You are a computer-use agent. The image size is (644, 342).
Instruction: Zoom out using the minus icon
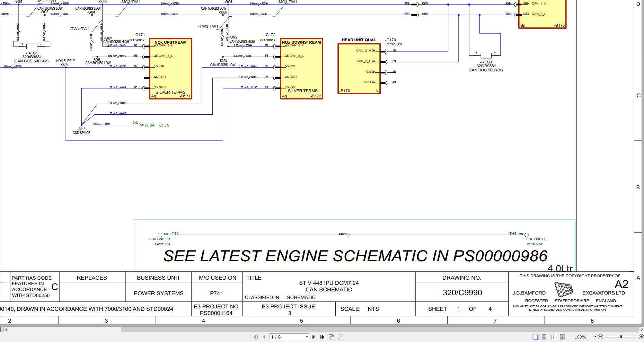[x=601, y=337]
